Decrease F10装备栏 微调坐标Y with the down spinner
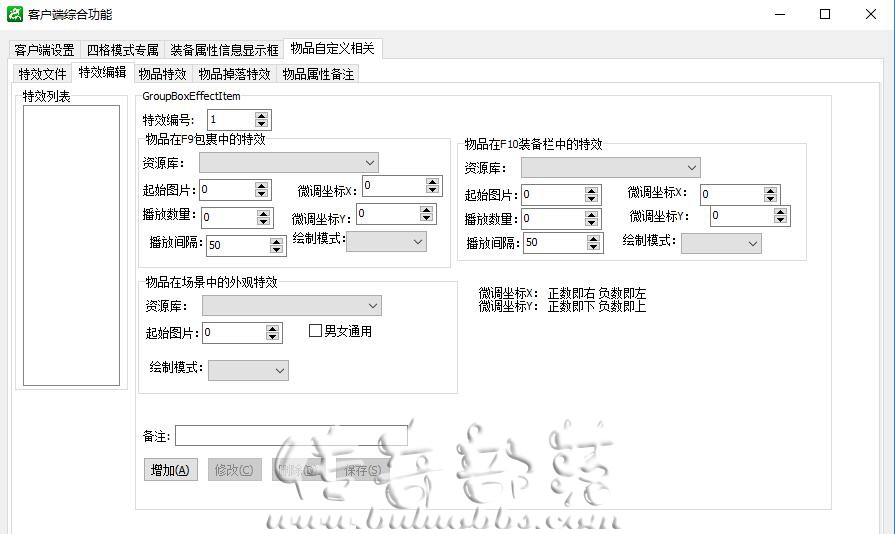The image size is (895, 534). click(x=780, y=219)
